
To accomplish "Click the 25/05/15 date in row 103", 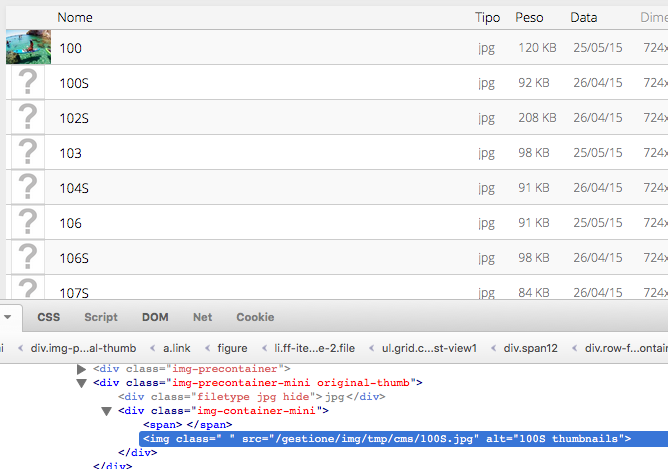I will point(598,152).
